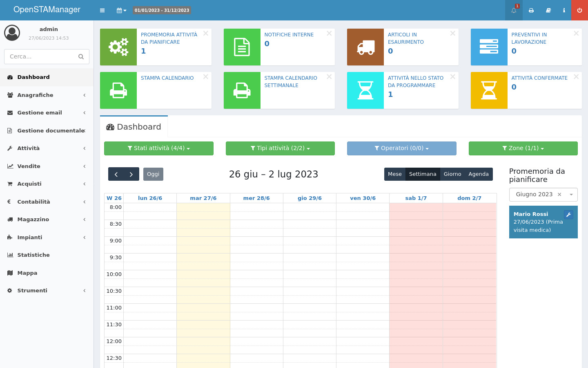Click the mar 27/6 column header
This screenshot has height=368, width=588.
point(203,198)
